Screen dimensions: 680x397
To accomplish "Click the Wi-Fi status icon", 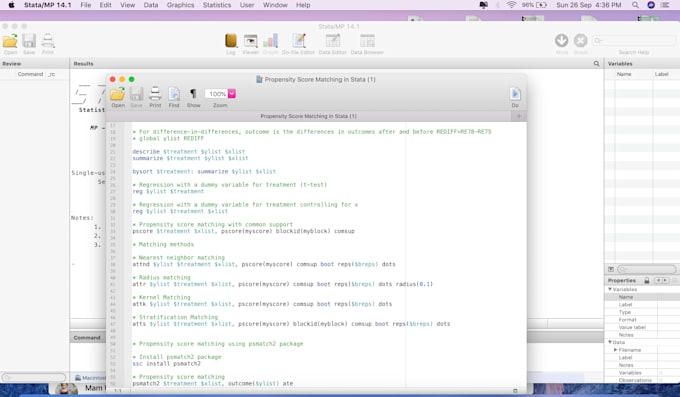I will (x=511, y=5).
